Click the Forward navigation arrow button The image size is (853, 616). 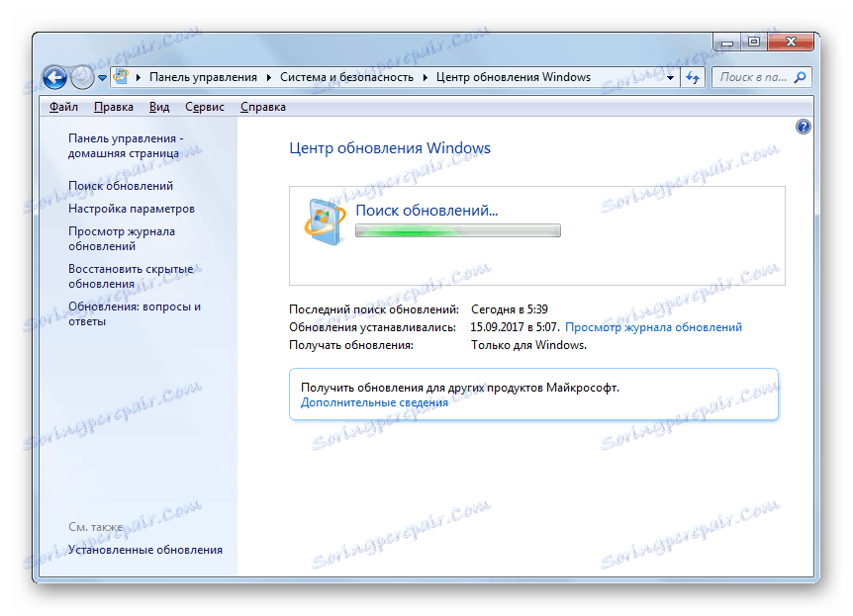[x=82, y=77]
